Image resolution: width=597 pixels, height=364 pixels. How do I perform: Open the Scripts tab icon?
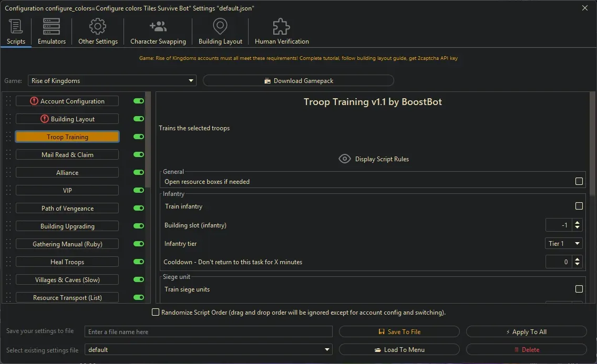[x=16, y=26]
